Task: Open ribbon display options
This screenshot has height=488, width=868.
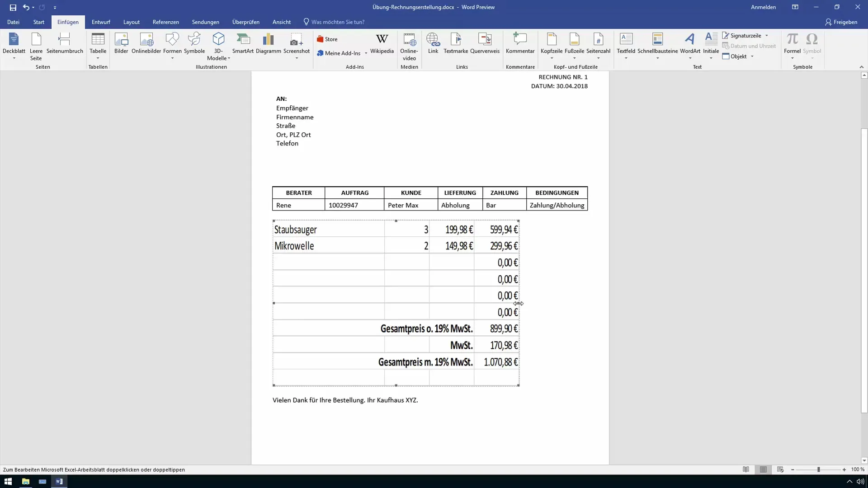Action: tap(795, 7)
